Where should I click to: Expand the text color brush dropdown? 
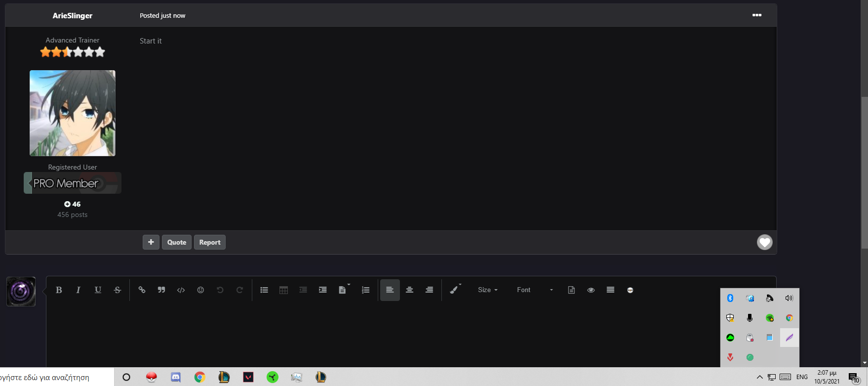click(455, 290)
